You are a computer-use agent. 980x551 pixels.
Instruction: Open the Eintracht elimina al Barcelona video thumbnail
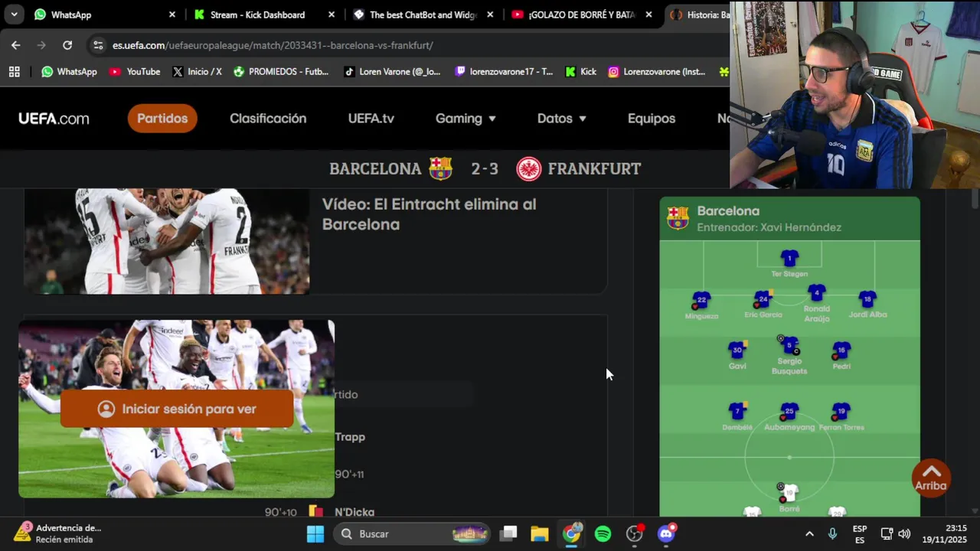point(167,241)
